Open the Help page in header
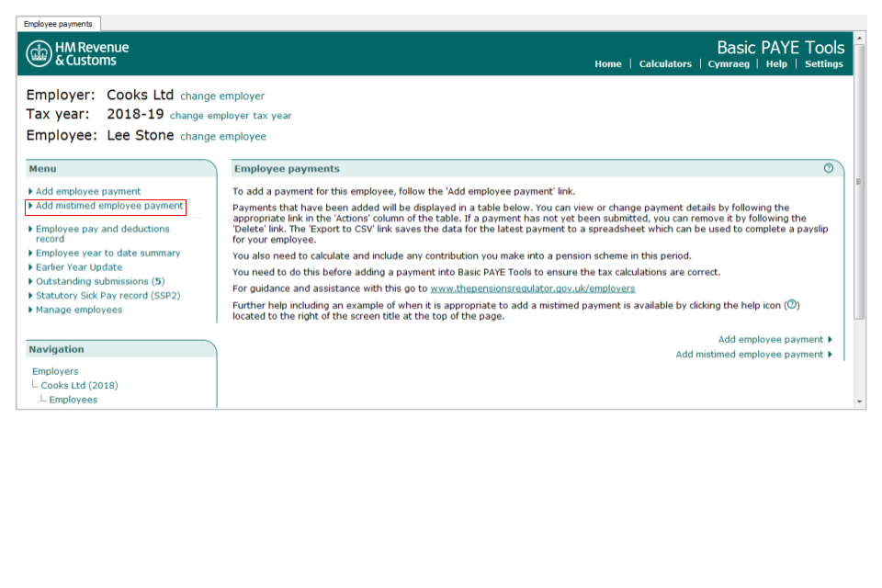The height and width of the screenshot is (588, 882). coord(776,64)
